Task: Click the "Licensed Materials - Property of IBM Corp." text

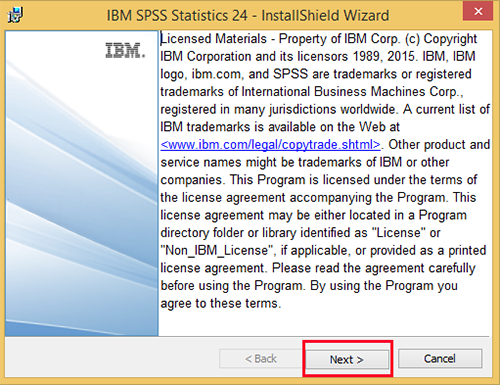Action: pyautogui.click(x=280, y=39)
